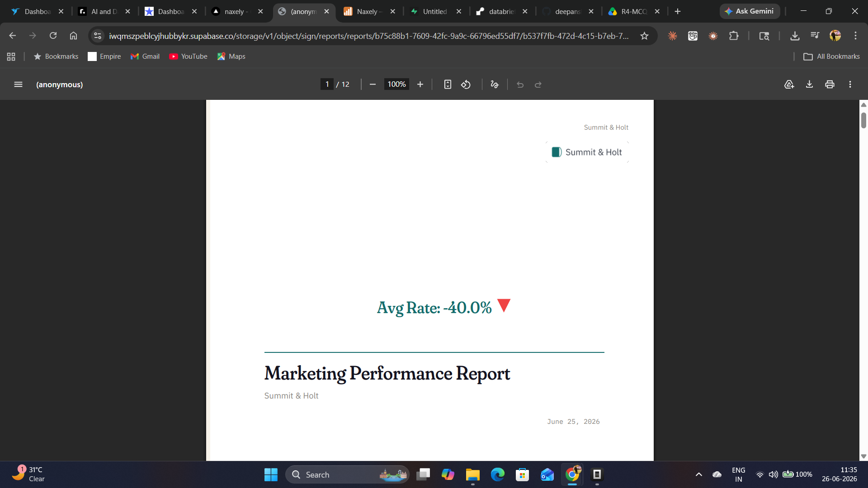Viewport: 868px width, 488px height.
Task: Switch to the Untitled tab
Action: (434, 11)
